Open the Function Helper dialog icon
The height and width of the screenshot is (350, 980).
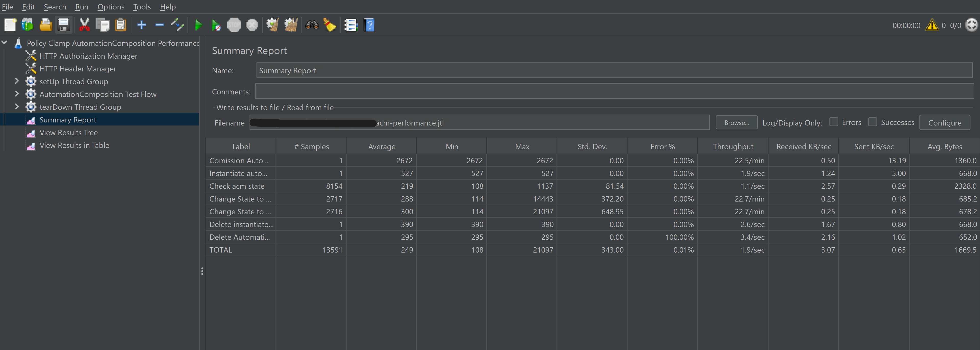click(350, 25)
